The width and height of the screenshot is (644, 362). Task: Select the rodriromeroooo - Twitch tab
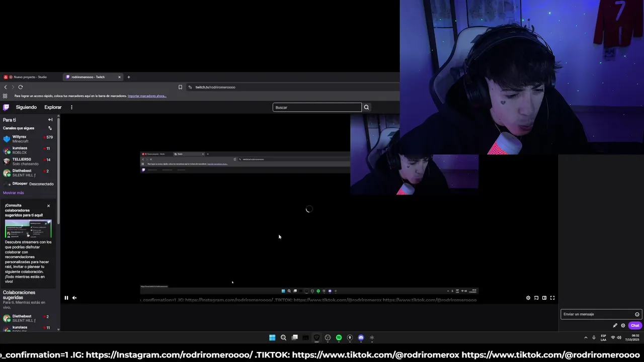click(x=93, y=77)
